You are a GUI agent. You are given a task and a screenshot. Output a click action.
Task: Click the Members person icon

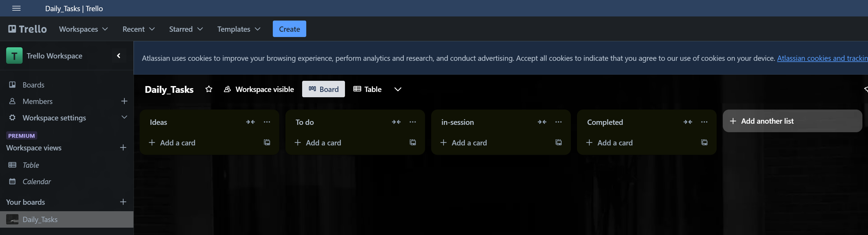coord(13,101)
